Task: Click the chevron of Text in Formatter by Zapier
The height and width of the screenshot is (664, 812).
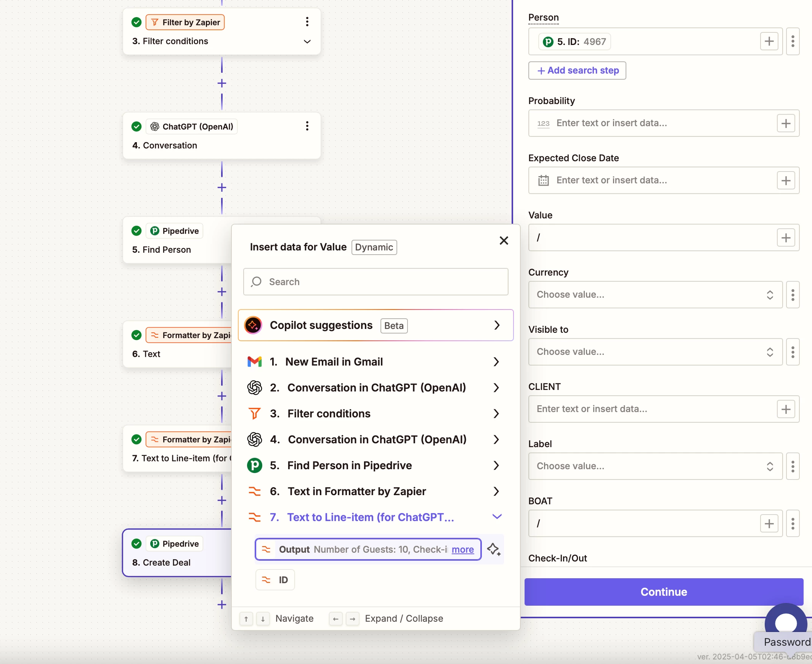Action: [496, 491]
